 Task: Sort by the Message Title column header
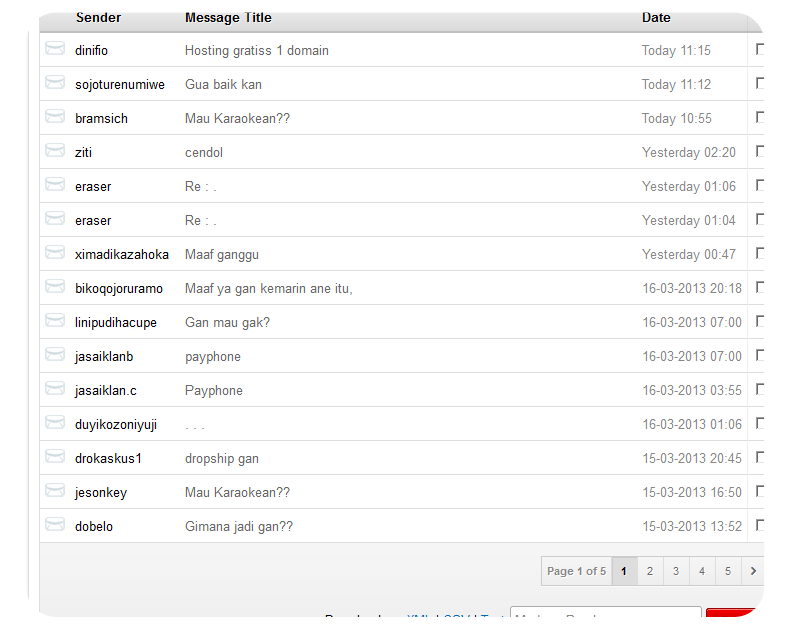(x=228, y=18)
